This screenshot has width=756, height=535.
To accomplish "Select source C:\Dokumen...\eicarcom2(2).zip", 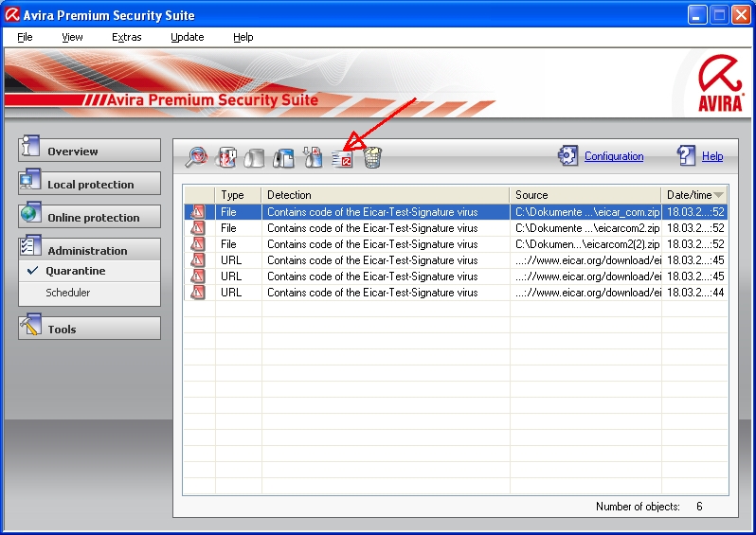I will pyautogui.click(x=587, y=244).
